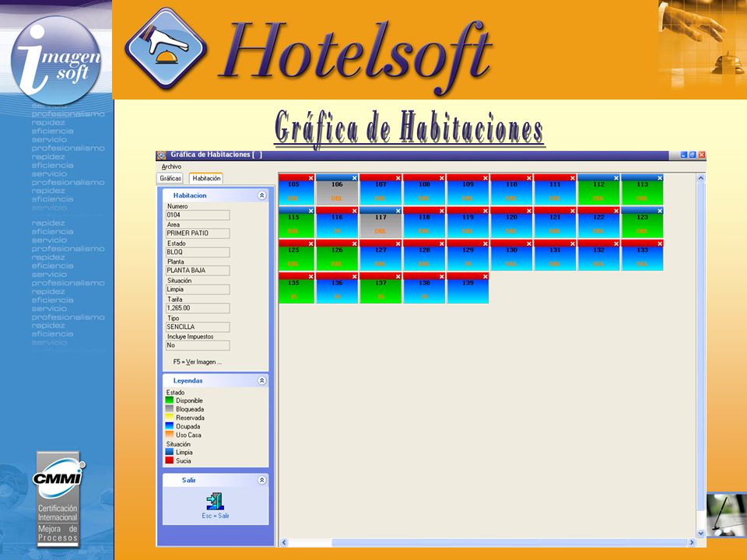Click the X icon on room 133's header
Image resolution: width=747 pixels, height=560 pixels.
point(660,243)
